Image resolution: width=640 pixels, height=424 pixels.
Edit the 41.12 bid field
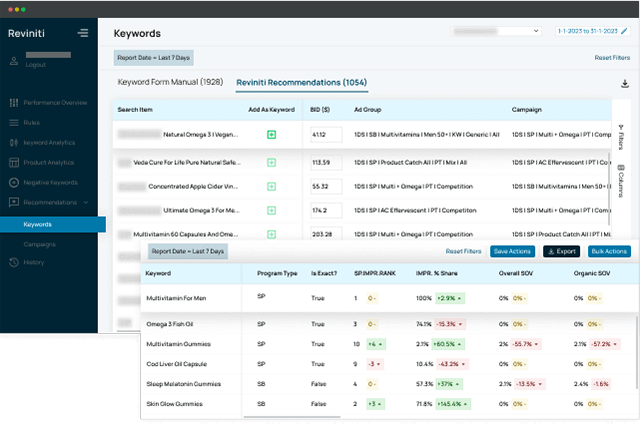(x=326, y=135)
